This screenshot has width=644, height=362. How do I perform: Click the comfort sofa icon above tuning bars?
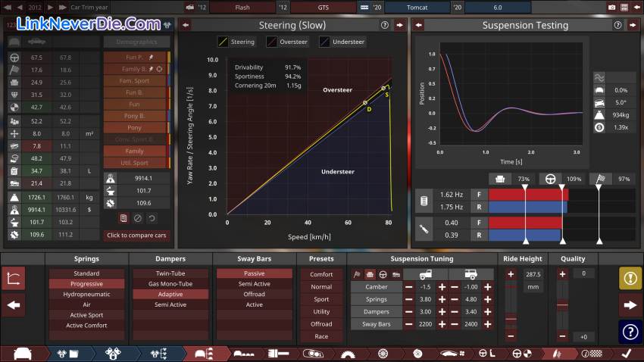(500, 179)
